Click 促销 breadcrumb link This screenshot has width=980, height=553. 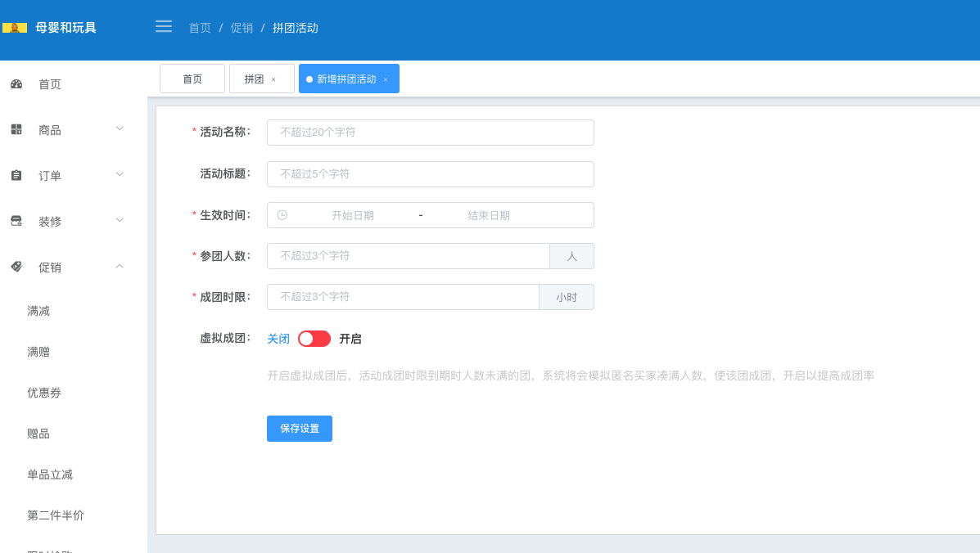[242, 28]
